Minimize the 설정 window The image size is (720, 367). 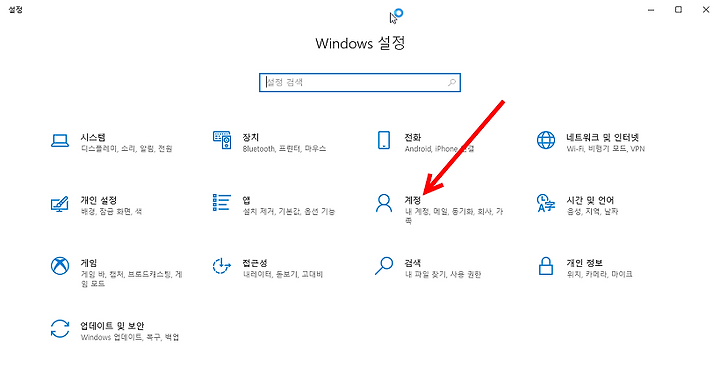click(x=651, y=10)
